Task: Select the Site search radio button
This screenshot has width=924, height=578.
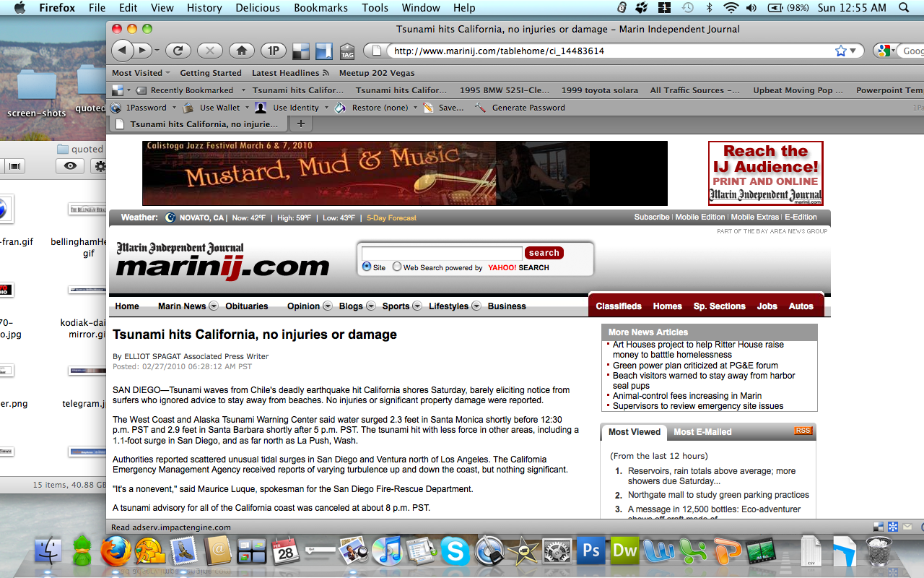Action: pos(367,267)
